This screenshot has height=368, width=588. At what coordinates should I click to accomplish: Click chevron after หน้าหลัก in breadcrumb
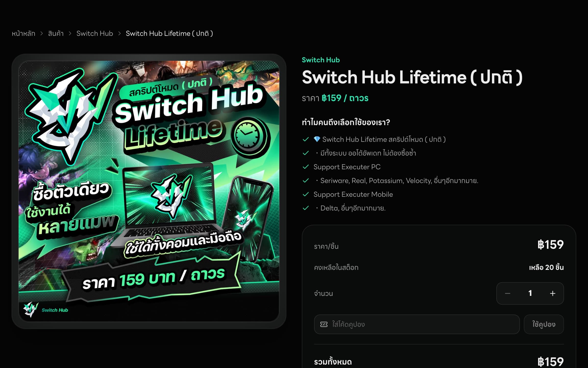(42, 33)
